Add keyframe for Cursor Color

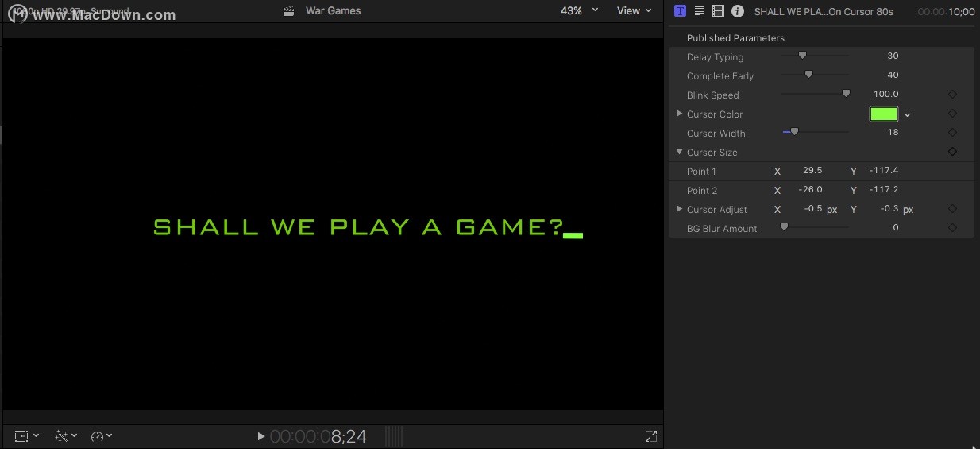pos(953,114)
